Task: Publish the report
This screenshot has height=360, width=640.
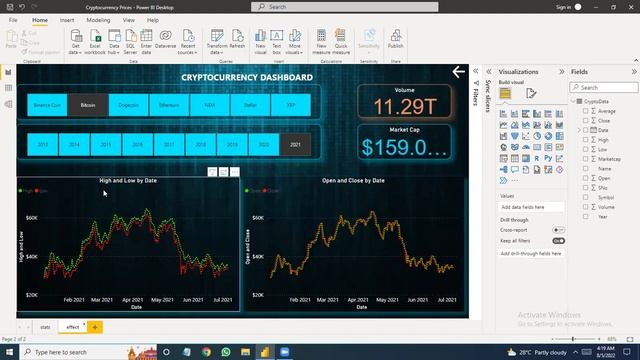Action: (x=396, y=39)
